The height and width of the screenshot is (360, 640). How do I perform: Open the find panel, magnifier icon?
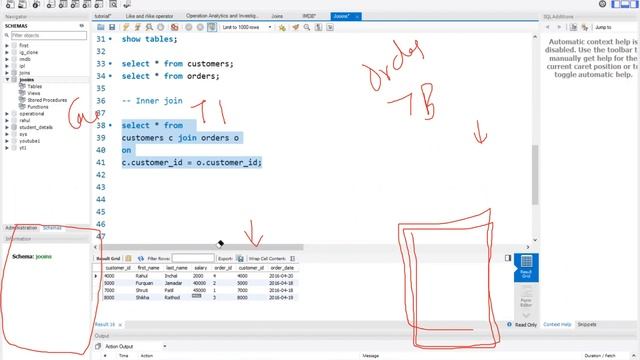pos(307,27)
